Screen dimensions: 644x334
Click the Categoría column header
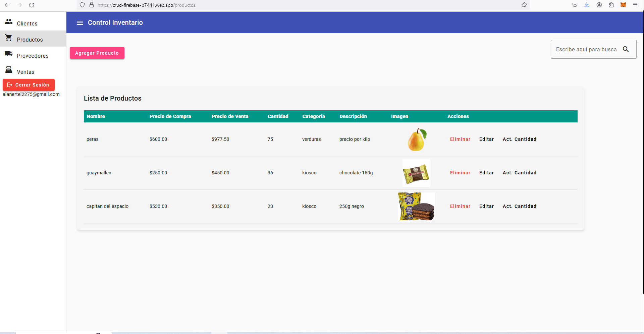(314, 116)
